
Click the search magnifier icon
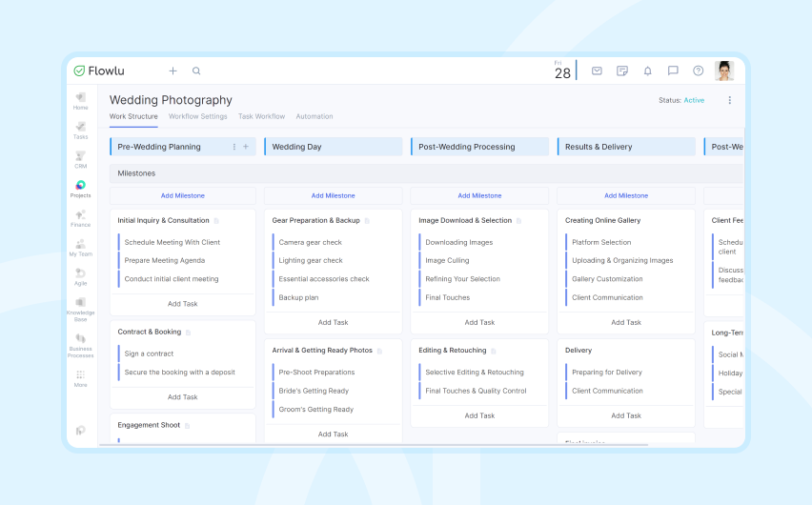196,71
